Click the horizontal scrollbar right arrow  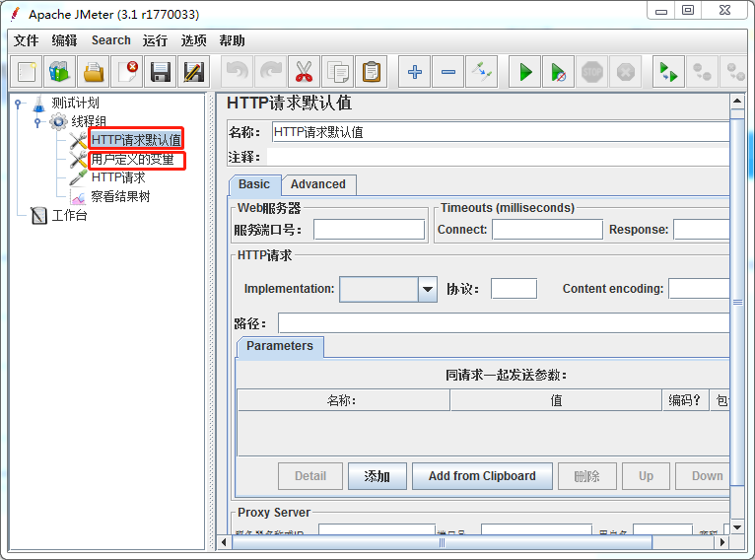721,542
